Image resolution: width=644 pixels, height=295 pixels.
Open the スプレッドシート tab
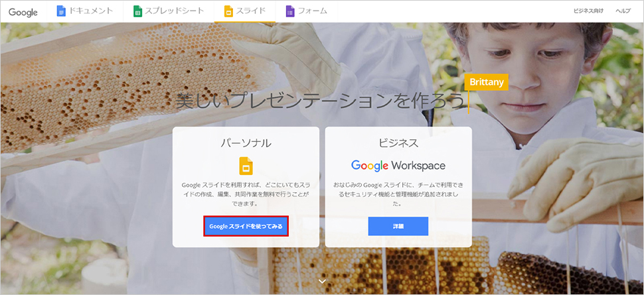(169, 11)
